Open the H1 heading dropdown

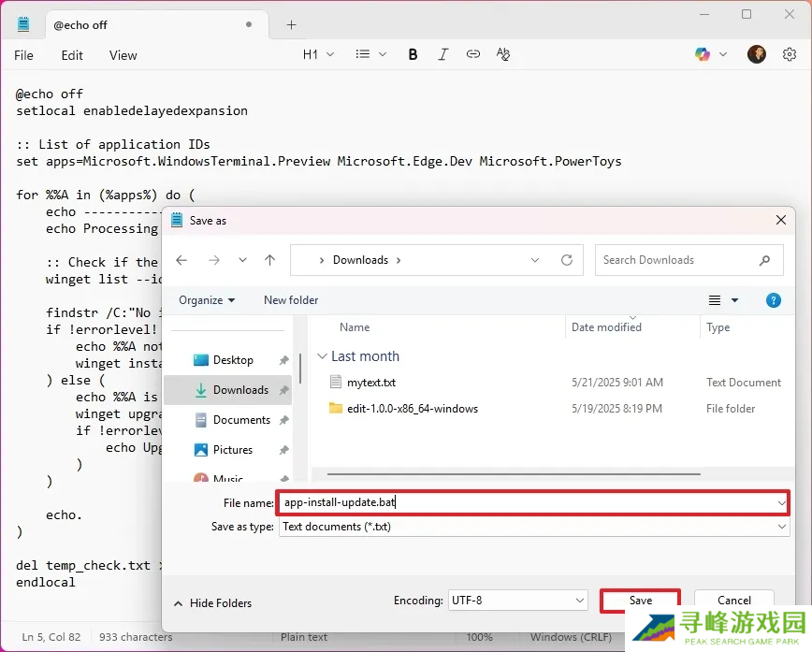pyautogui.click(x=318, y=55)
